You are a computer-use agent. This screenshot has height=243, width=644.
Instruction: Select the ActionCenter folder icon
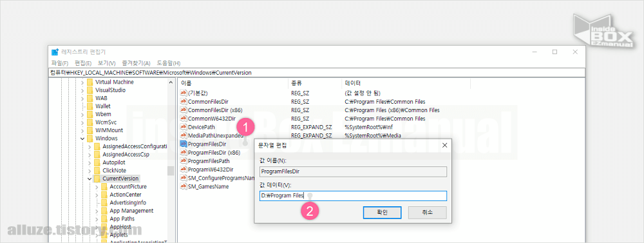(104, 195)
